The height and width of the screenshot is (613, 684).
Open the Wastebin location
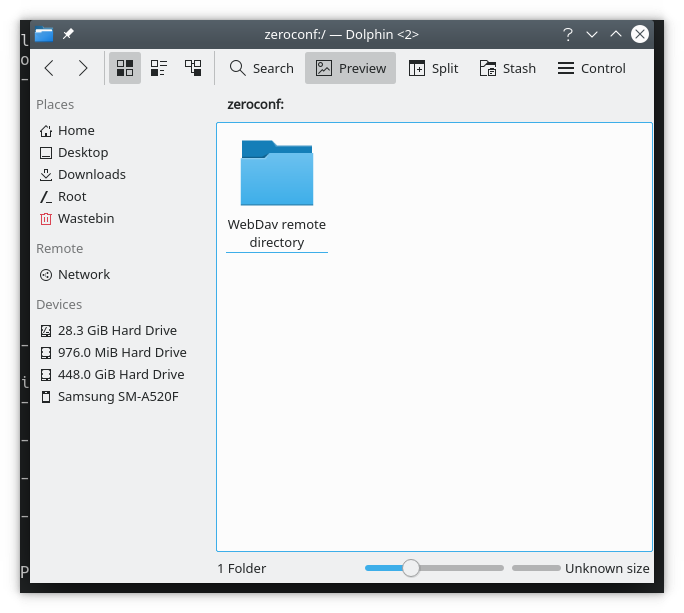tap(85, 218)
